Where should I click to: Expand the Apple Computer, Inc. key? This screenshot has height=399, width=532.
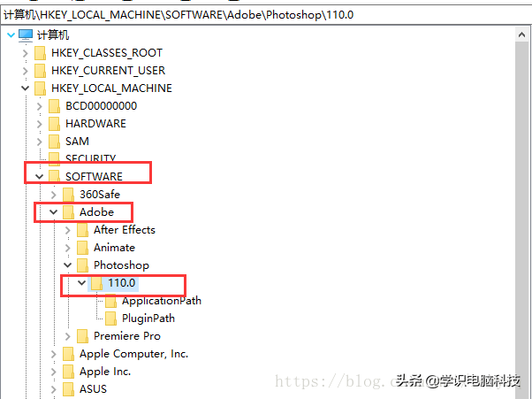[x=54, y=354]
